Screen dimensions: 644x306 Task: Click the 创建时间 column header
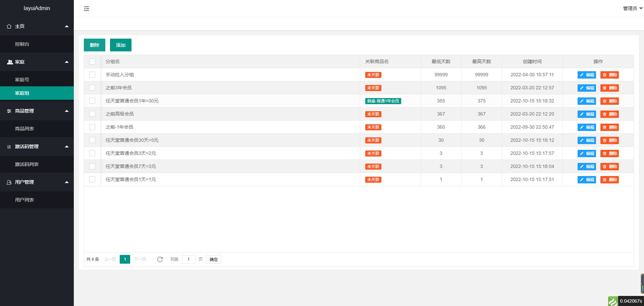click(532, 61)
